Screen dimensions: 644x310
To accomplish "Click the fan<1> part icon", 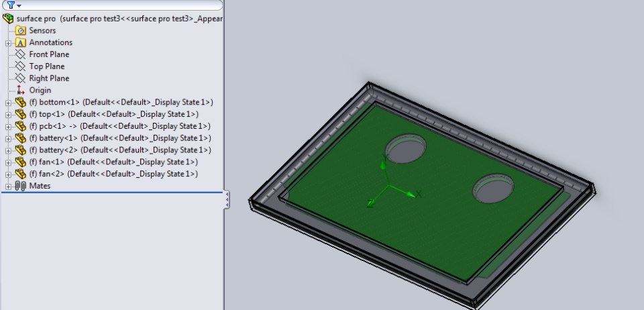I will (21, 162).
